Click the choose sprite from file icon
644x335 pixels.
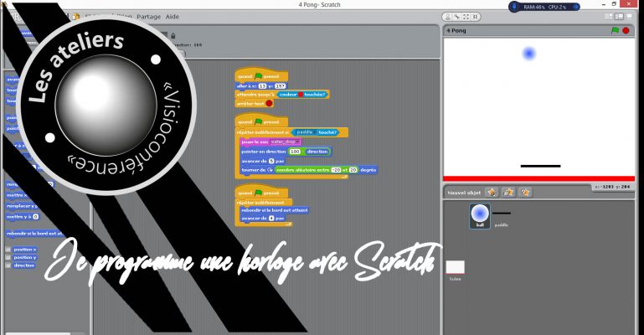point(507,193)
